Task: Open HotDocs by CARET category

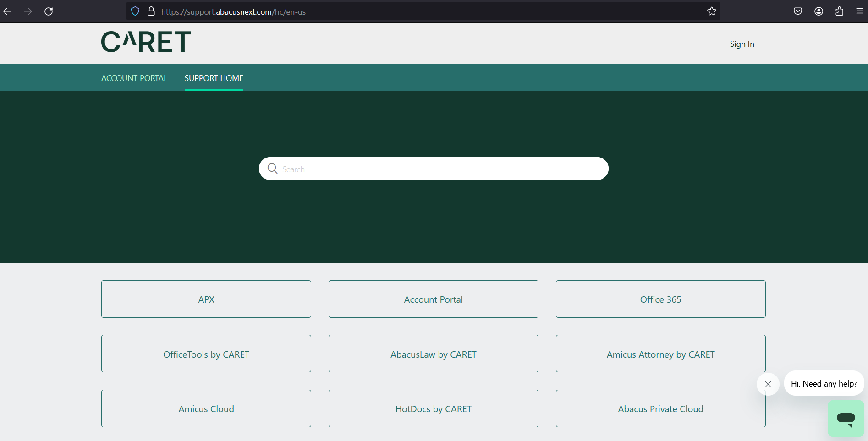Action: [x=434, y=408]
